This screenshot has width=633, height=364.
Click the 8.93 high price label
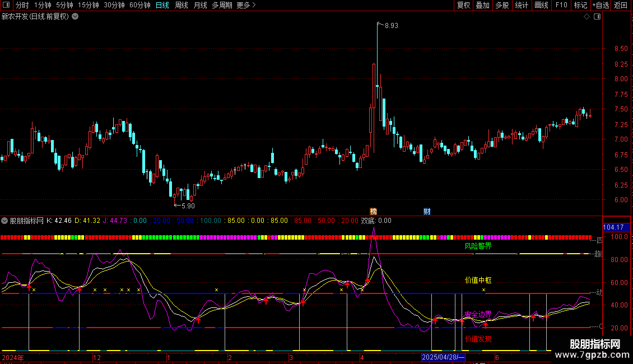[x=391, y=26]
